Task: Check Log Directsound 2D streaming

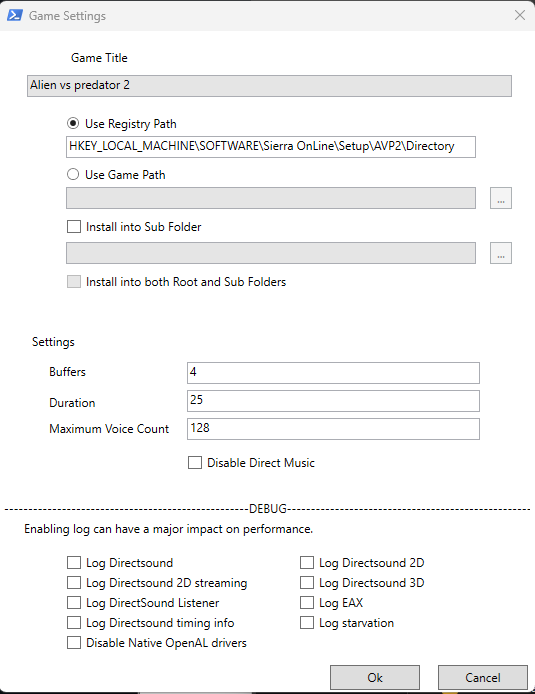Action: [x=74, y=582]
